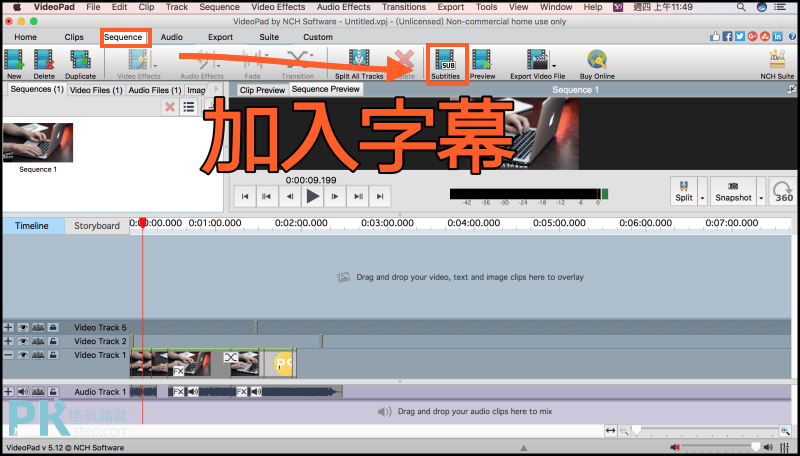
Task: Click the Split clip button
Action: 684,191
